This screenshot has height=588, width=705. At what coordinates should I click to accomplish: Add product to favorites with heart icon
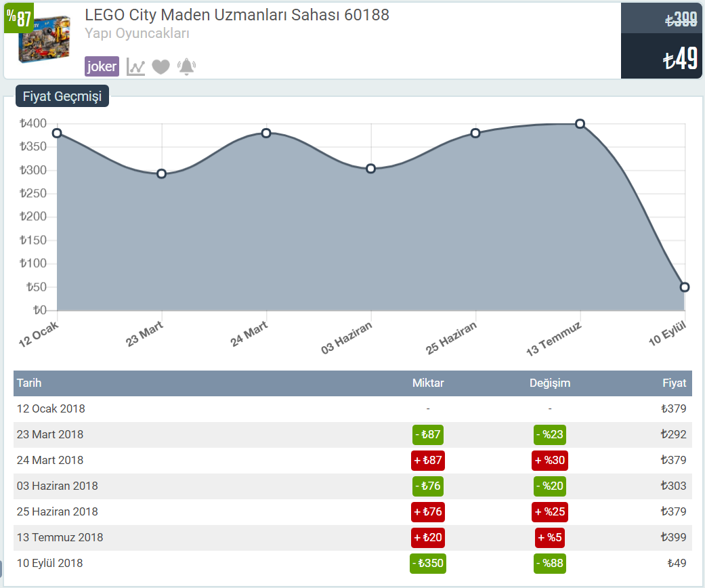[x=161, y=66]
